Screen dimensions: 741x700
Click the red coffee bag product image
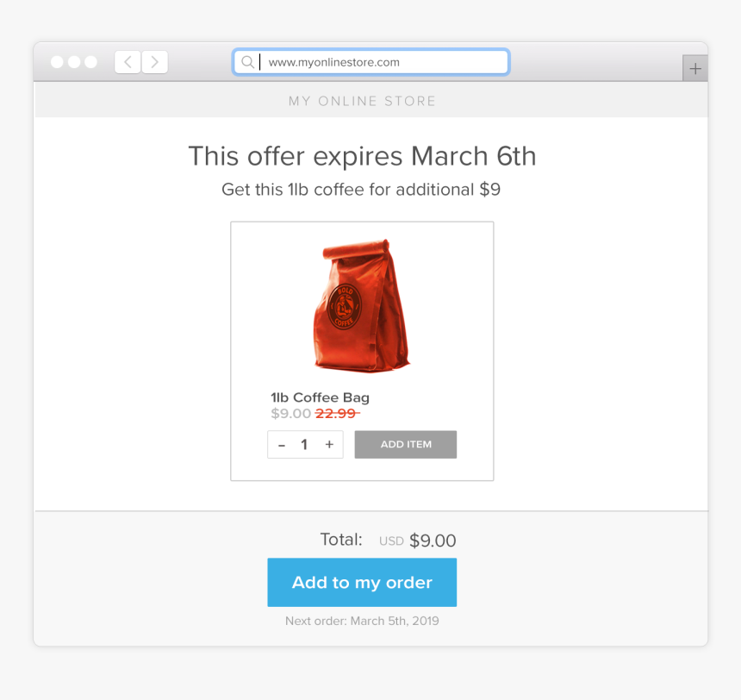362,305
